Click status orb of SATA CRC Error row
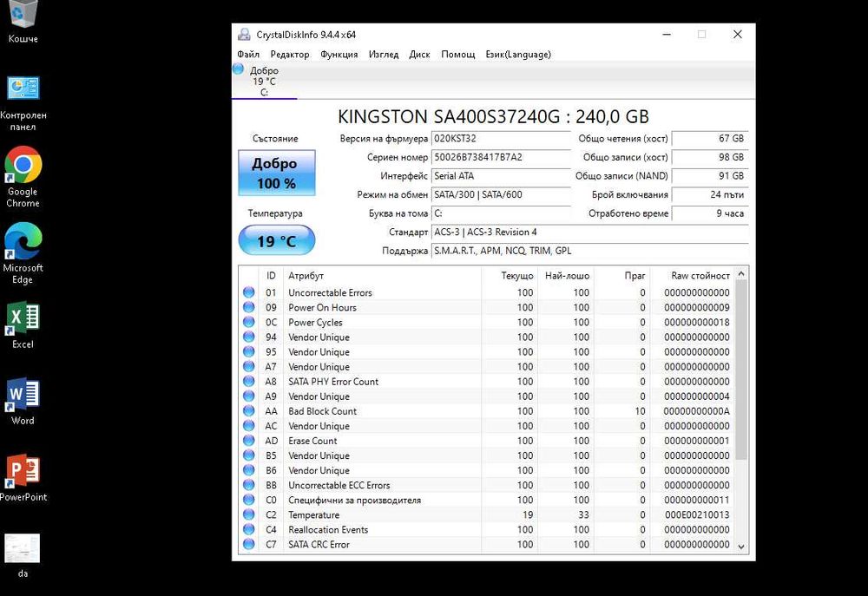 coord(248,544)
